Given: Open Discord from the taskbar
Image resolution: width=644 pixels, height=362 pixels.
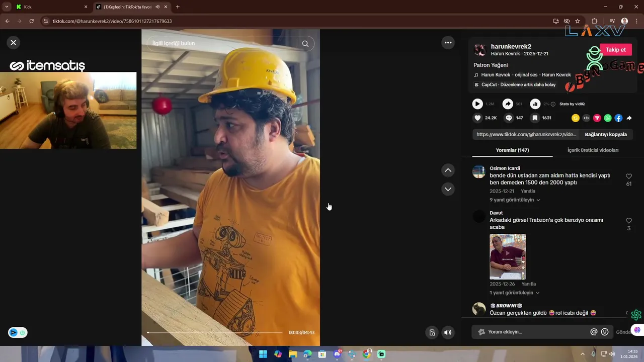Looking at the screenshot, I should [x=337, y=354].
